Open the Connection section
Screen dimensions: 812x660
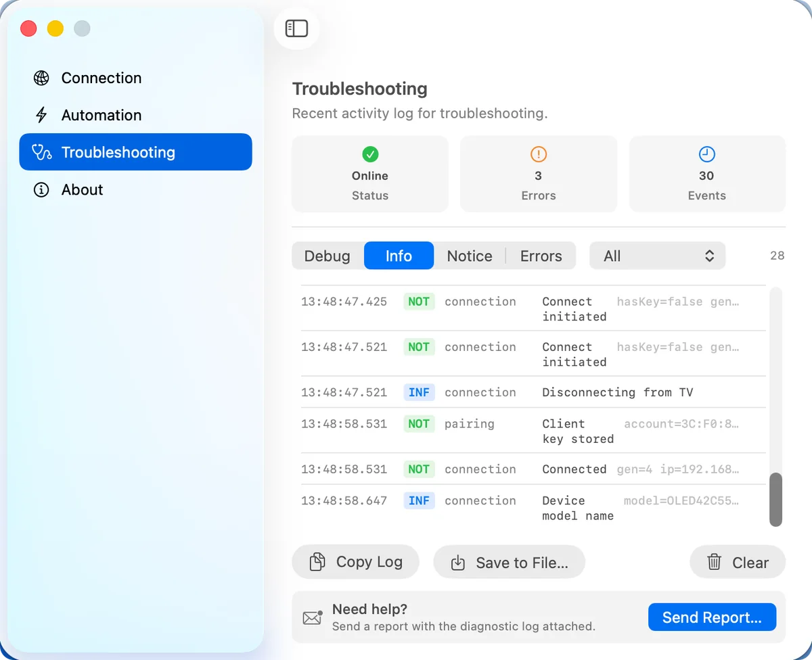click(135, 78)
